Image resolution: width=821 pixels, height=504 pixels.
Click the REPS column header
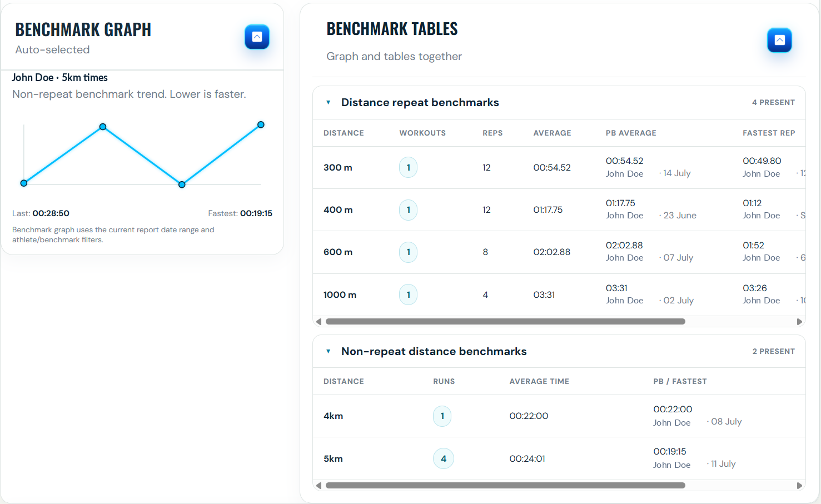tap(492, 133)
